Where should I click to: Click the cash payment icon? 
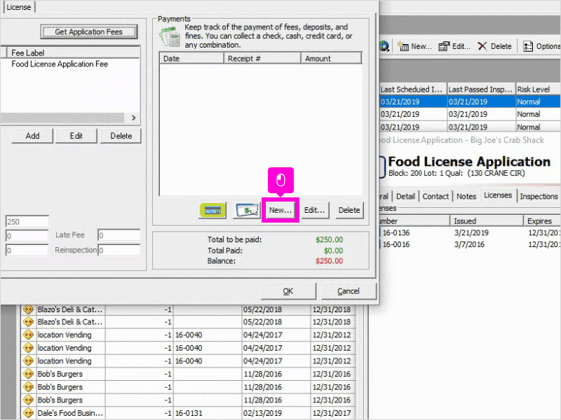click(x=247, y=210)
